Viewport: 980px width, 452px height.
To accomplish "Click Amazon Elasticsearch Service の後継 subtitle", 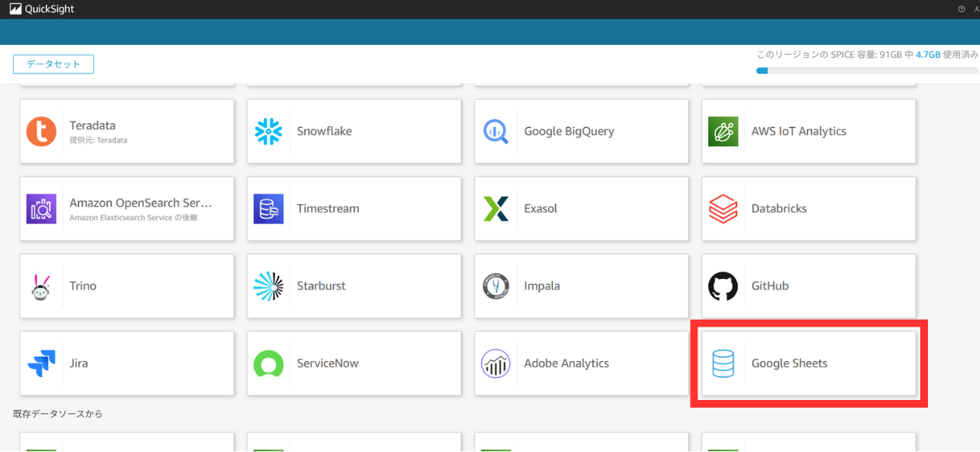I will pyautogui.click(x=134, y=218).
